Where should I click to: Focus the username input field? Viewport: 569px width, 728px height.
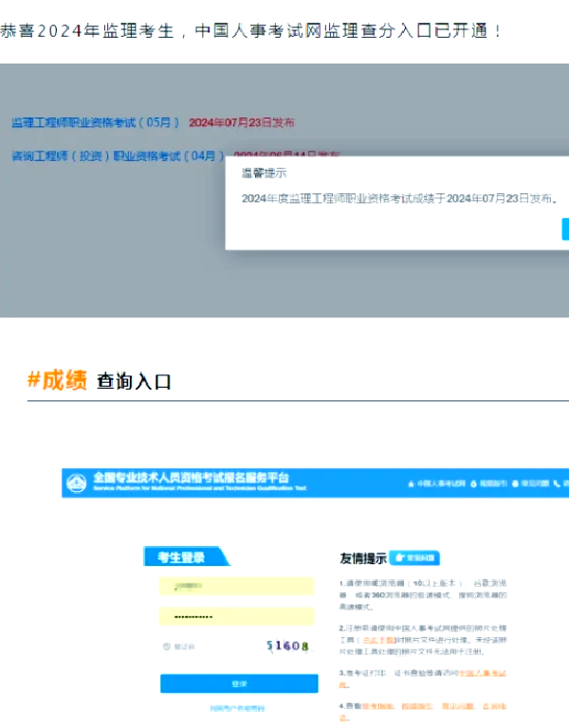tap(236, 587)
